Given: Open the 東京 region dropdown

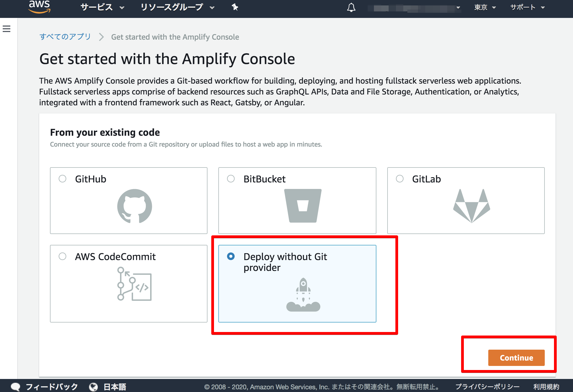Looking at the screenshot, I should tap(485, 7).
